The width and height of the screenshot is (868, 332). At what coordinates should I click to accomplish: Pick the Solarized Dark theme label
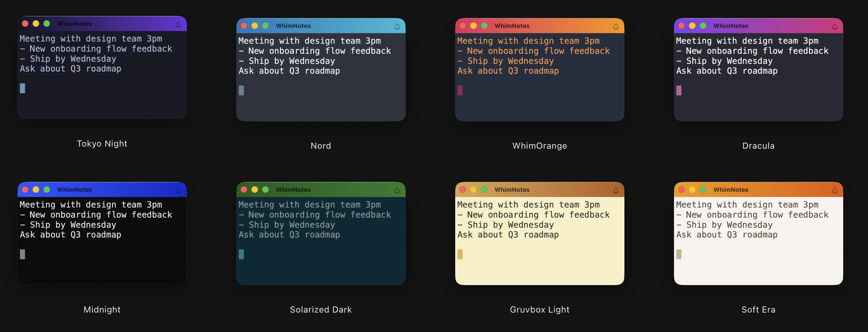321,310
